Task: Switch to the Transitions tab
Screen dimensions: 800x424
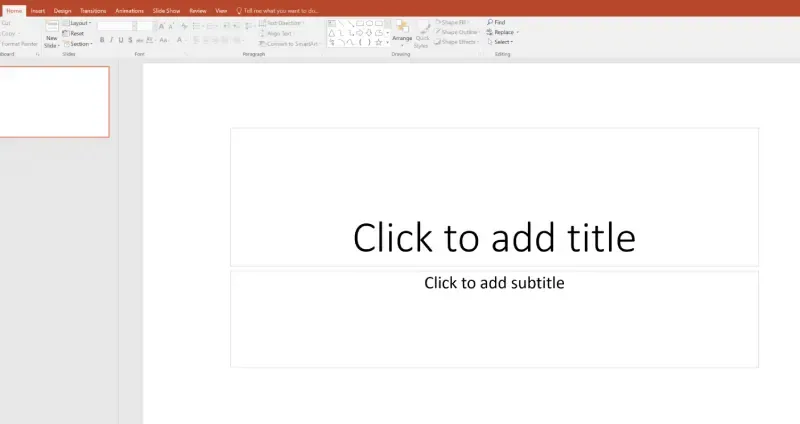Action: 93,11
